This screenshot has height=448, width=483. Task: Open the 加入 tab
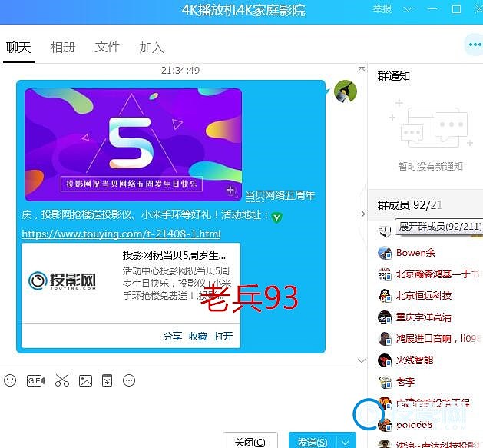(x=152, y=48)
